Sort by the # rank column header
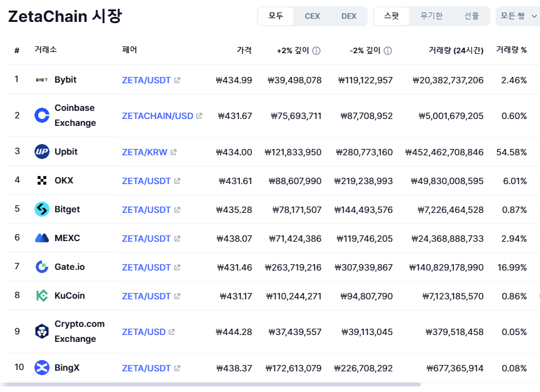This screenshot has height=392, width=540. 17,51
